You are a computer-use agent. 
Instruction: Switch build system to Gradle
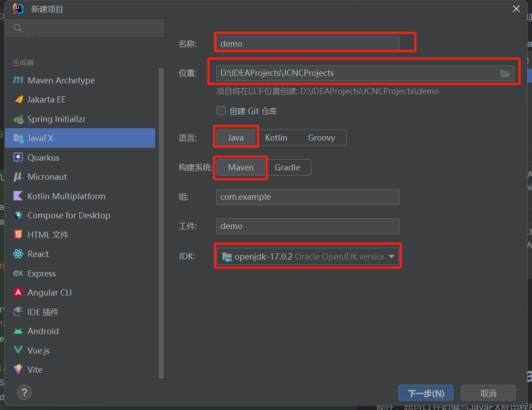[x=287, y=167]
